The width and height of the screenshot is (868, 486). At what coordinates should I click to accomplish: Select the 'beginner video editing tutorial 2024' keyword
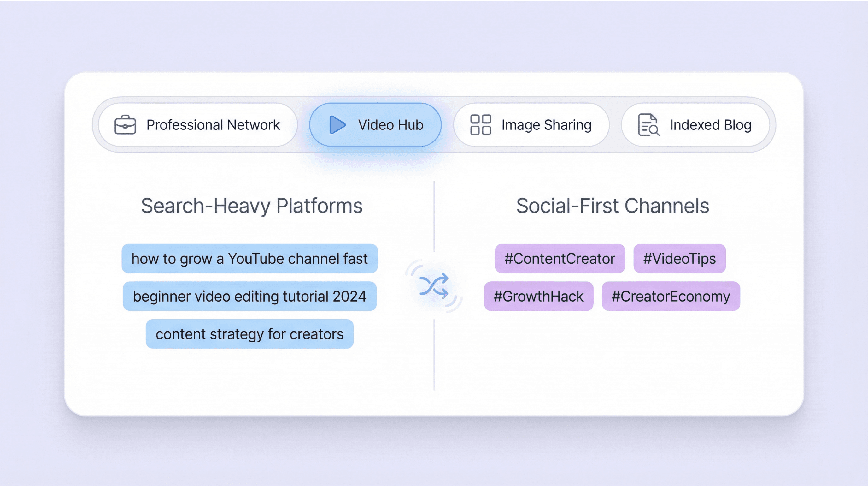[x=249, y=297]
